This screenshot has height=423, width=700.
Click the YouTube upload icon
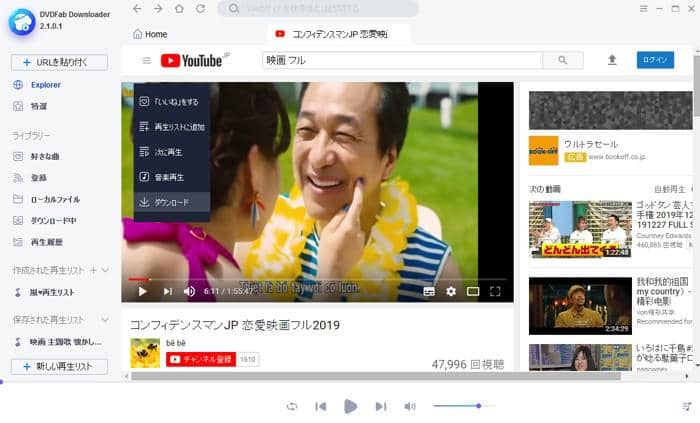612,60
